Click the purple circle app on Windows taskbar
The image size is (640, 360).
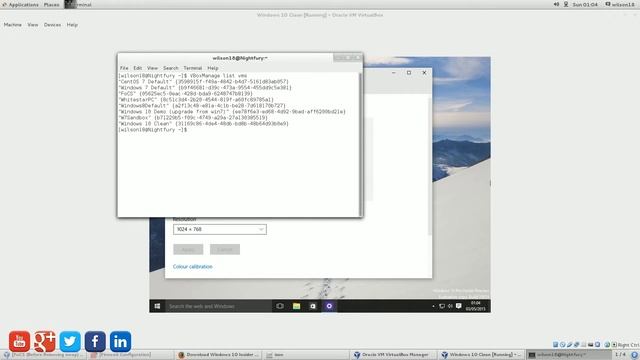pyautogui.click(x=329, y=306)
